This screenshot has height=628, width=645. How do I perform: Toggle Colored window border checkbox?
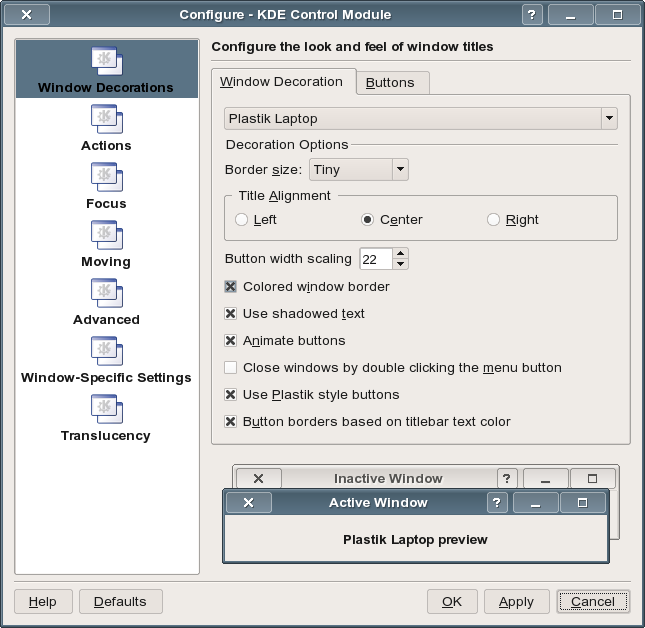(x=230, y=287)
